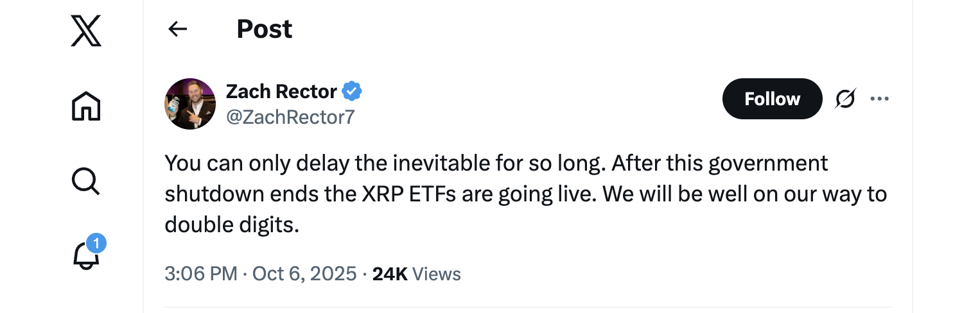Click the X logo
Image resolution: width=980 pixels, height=313 pixels.
[x=86, y=30]
